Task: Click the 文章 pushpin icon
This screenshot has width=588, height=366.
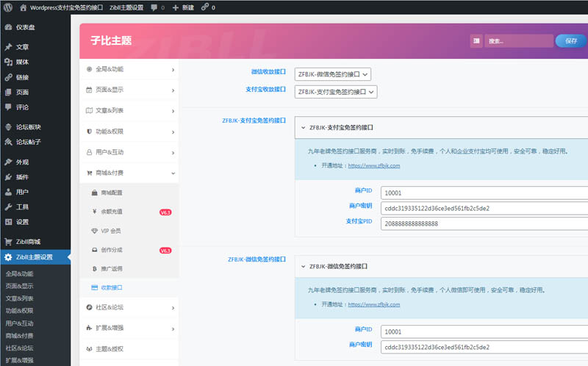Action: coord(8,47)
